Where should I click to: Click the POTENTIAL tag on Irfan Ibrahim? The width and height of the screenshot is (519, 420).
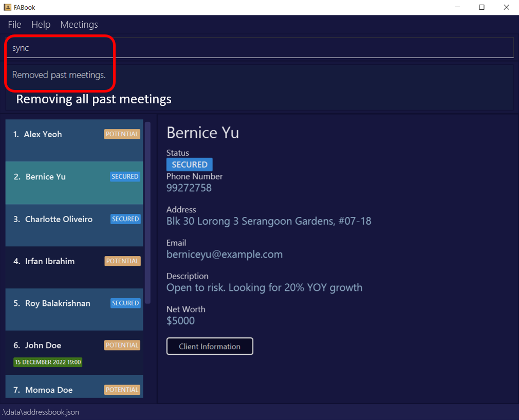click(x=122, y=261)
